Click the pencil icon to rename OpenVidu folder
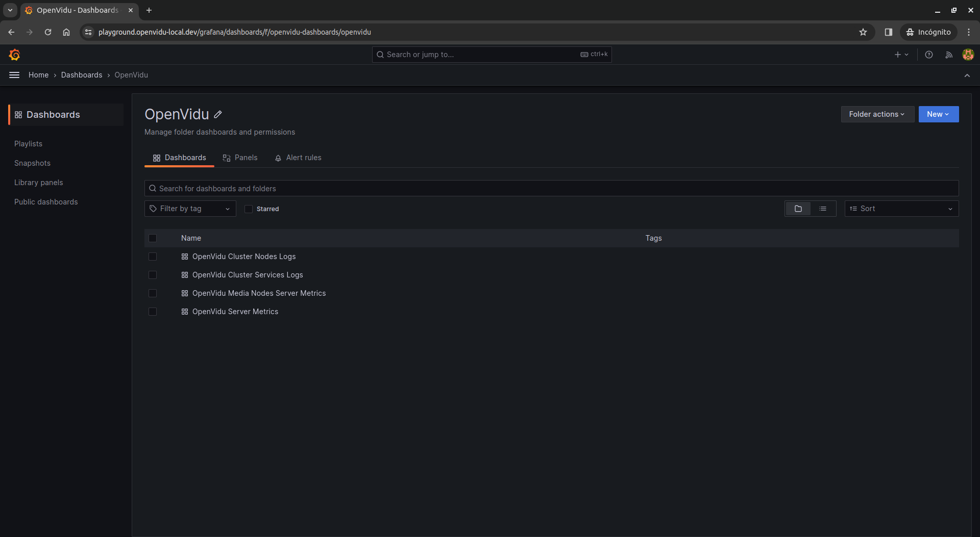Screen dimensions: 980x537 click(x=218, y=114)
